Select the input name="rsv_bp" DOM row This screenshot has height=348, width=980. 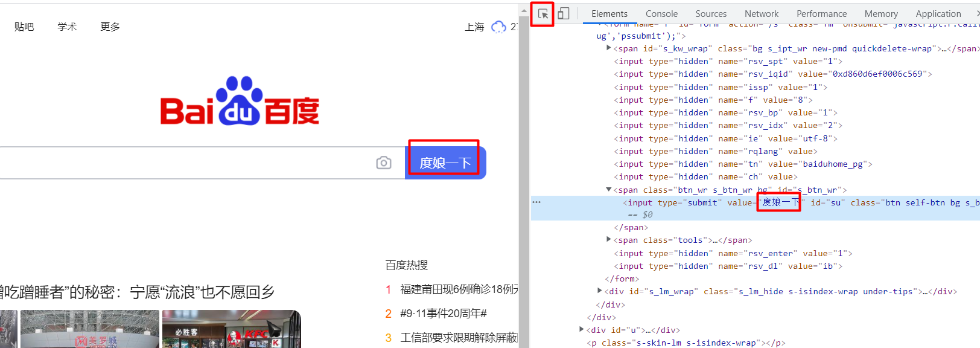pyautogui.click(x=726, y=112)
